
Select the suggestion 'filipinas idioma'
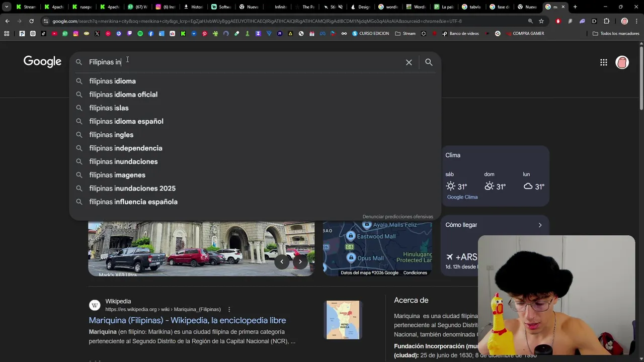tap(256, 81)
